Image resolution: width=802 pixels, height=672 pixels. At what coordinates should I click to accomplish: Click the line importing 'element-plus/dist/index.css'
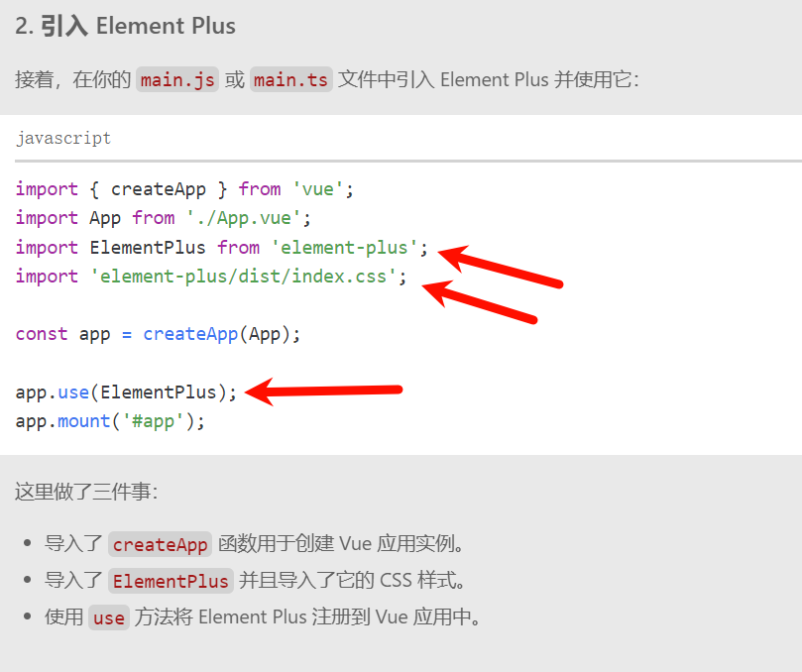[x=211, y=277]
